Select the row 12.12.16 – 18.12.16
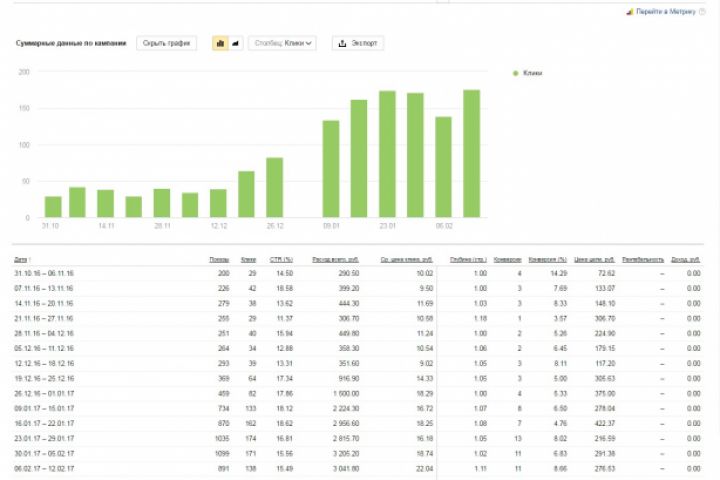The width and height of the screenshot is (720, 480). [x=357, y=363]
